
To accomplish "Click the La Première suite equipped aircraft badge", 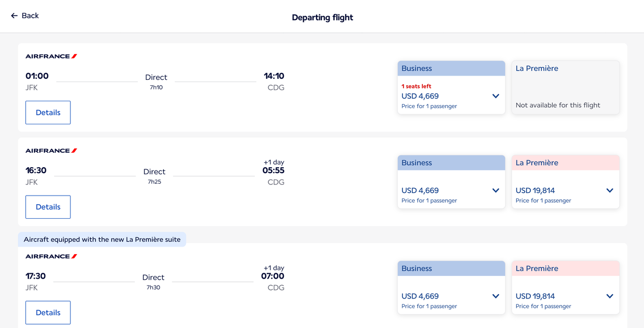I will pyautogui.click(x=102, y=239).
